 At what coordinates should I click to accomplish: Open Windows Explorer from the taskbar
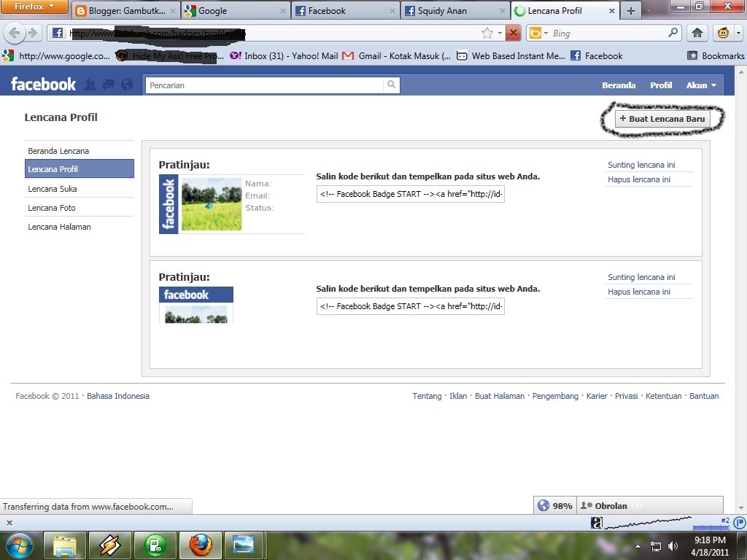(x=65, y=545)
